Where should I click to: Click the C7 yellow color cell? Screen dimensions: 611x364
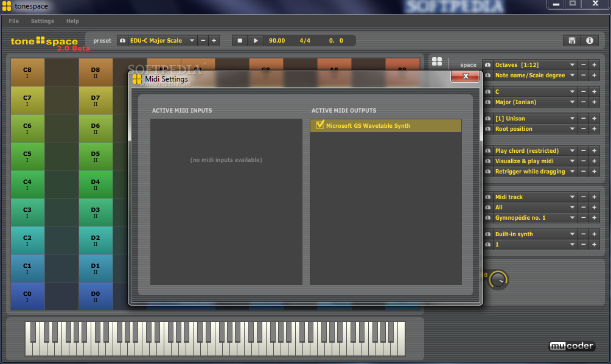[27, 100]
